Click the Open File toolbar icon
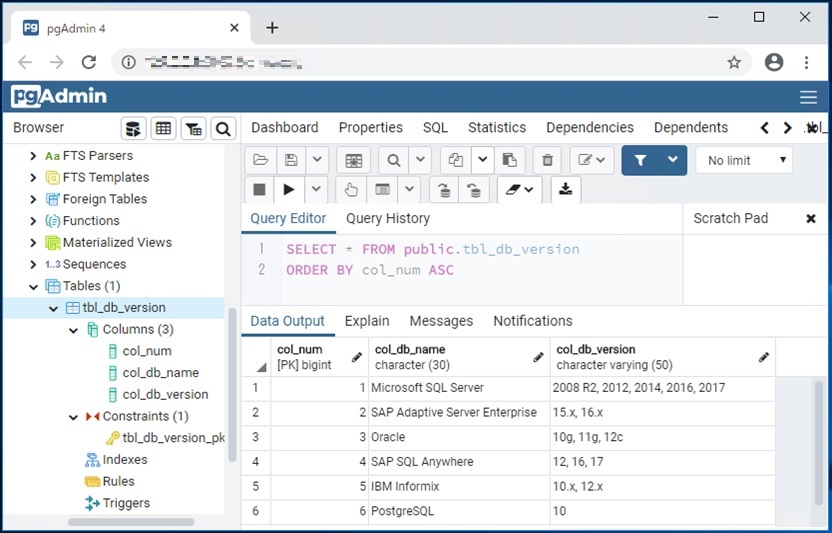832x533 pixels. pyautogui.click(x=261, y=160)
